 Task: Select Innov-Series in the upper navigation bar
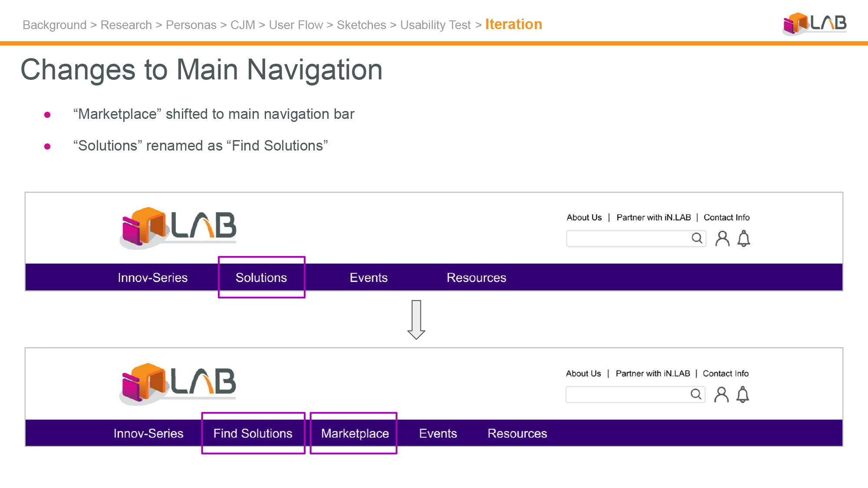click(x=153, y=278)
